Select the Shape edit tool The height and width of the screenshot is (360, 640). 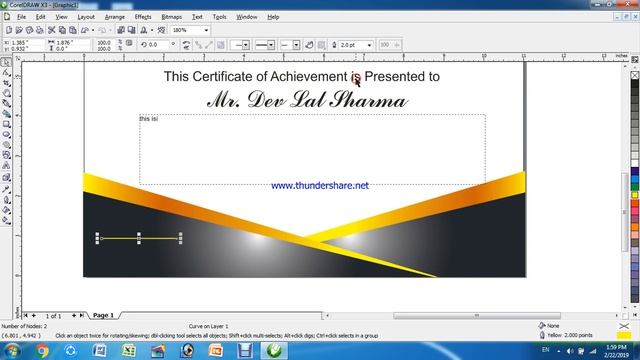(6, 73)
